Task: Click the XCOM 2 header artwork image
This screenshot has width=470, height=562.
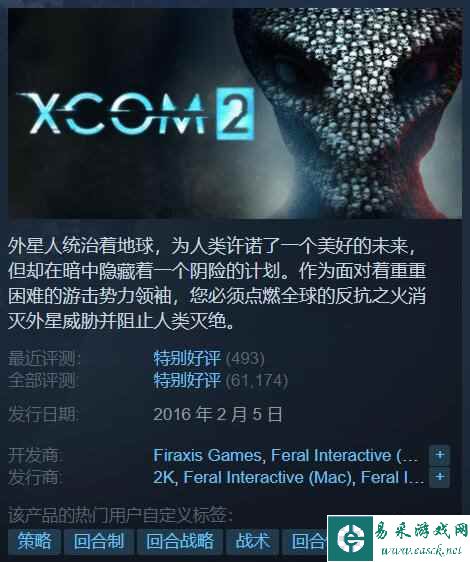Action: (x=235, y=113)
